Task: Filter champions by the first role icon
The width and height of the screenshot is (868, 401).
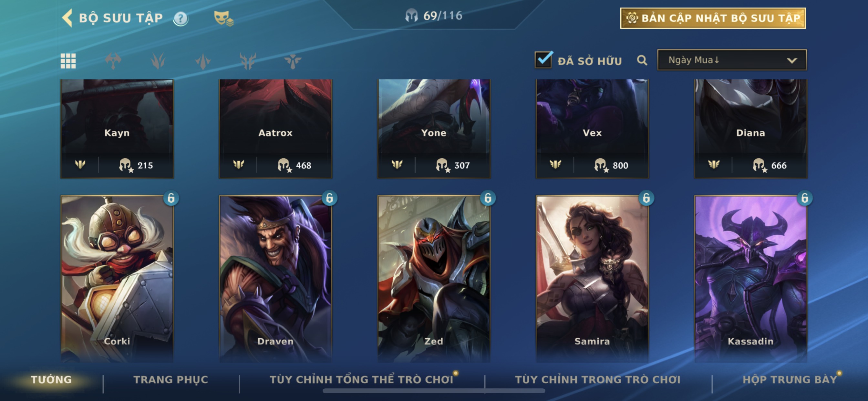Action: click(113, 61)
